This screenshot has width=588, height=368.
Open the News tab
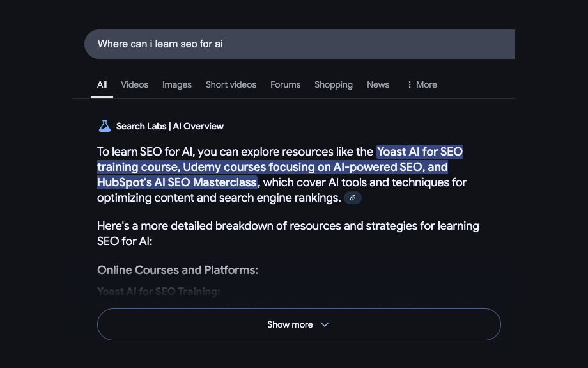pos(378,85)
